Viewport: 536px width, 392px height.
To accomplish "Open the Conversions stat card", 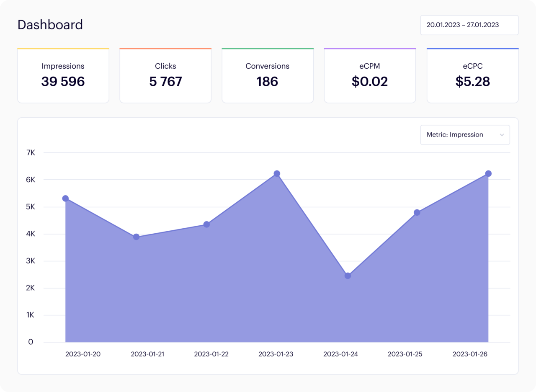I will tap(267, 75).
